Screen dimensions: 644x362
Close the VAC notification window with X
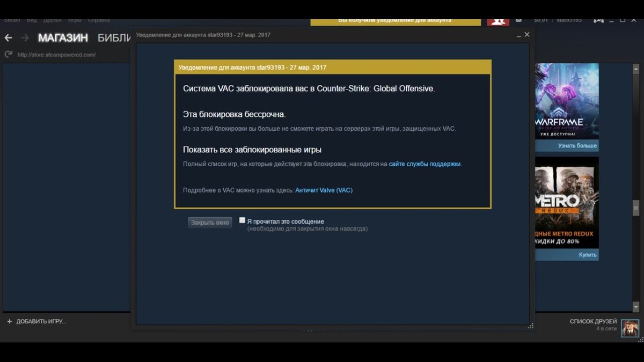[x=527, y=34]
